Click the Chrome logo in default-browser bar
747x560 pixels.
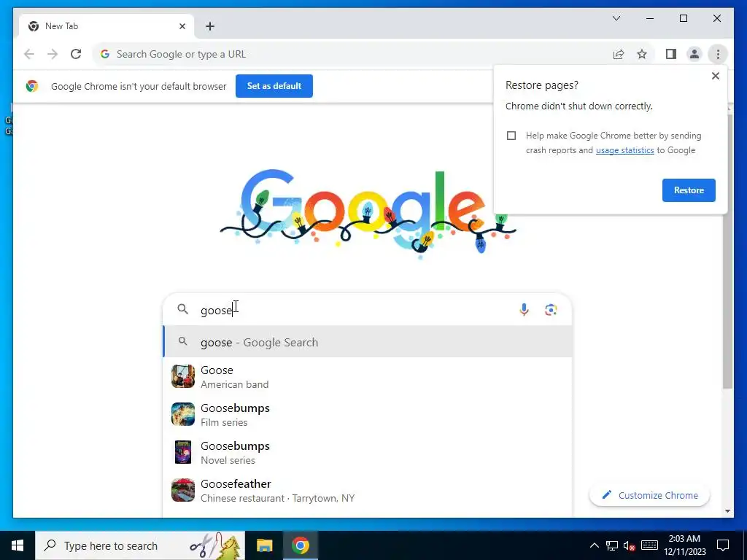pyautogui.click(x=32, y=86)
